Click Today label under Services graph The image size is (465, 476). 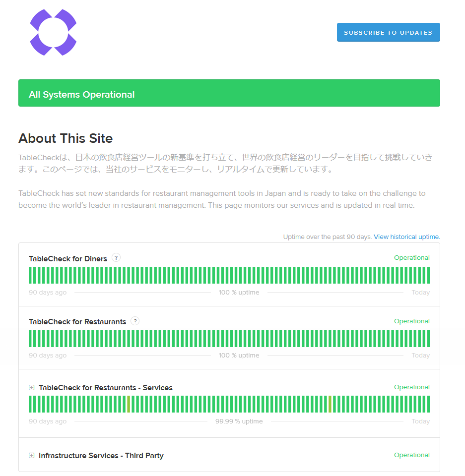421,421
